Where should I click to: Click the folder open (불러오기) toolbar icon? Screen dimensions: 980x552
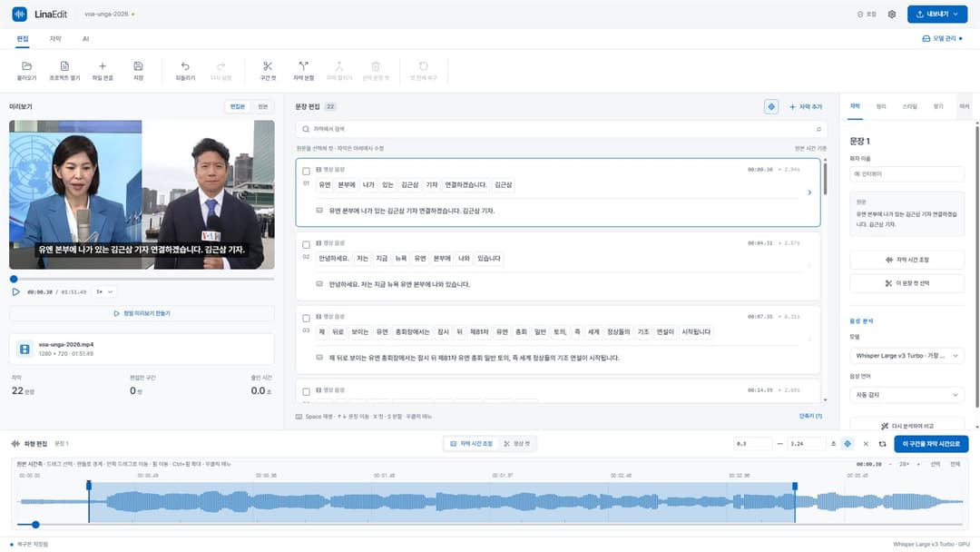26,66
